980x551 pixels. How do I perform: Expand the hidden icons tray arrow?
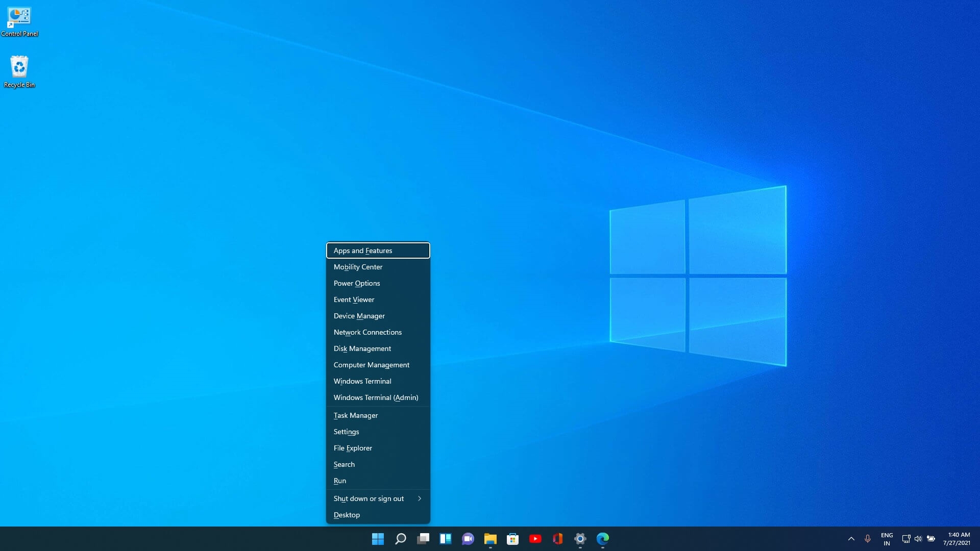pyautogui.click(x=851, y=538)
